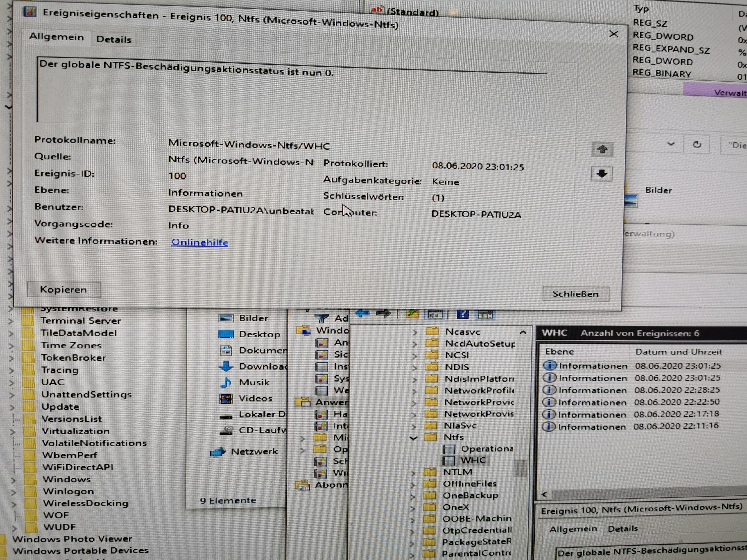
Task: Close the Ereigniseigenschaften dialog
Action: 614,34
